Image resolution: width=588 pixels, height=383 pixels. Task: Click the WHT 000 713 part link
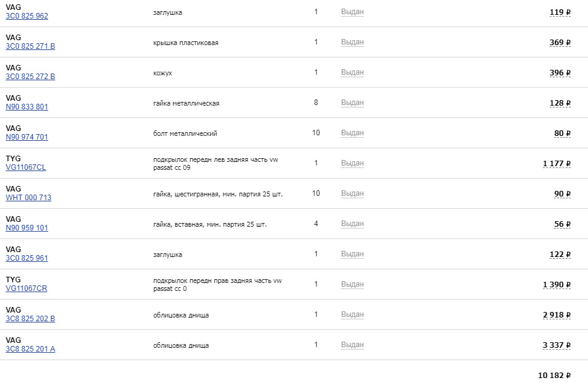click(x=28, y=198)
